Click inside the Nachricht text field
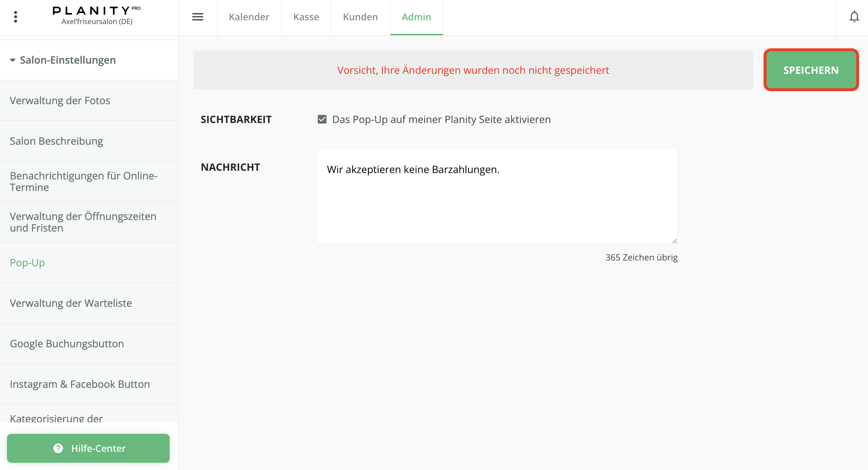 point(496,196)
